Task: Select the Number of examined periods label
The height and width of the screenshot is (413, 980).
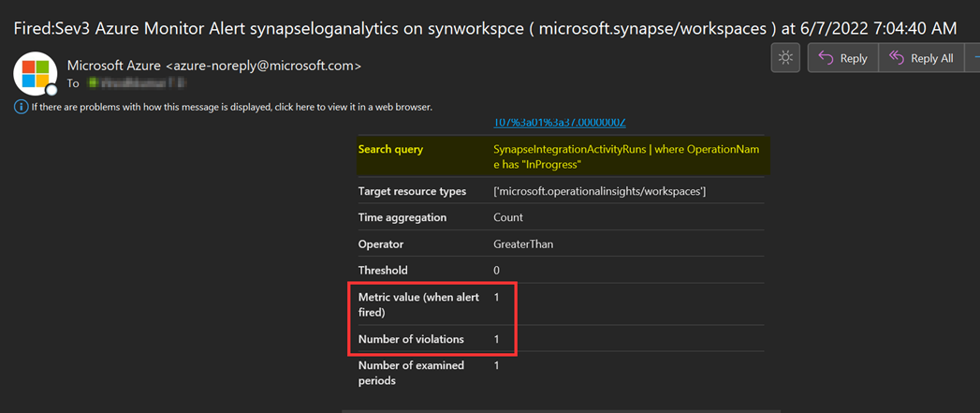Action: [x=411, y=373]
